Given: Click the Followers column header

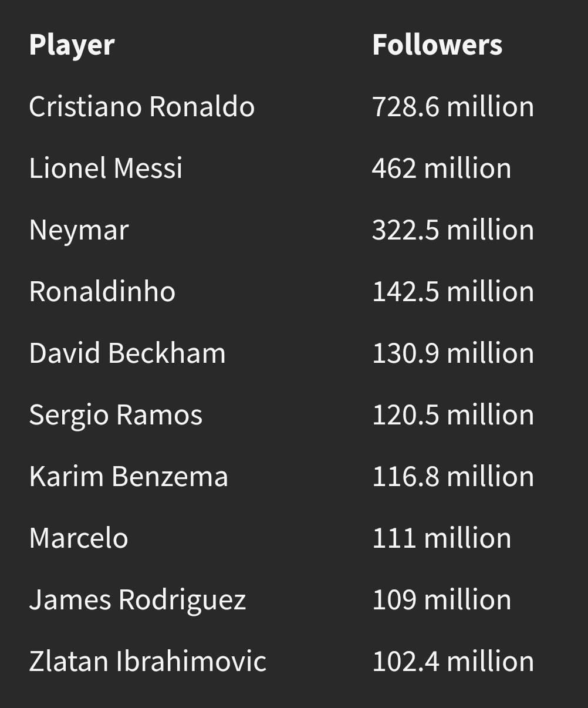Looking at the screenshot, I should coord(437,45).
